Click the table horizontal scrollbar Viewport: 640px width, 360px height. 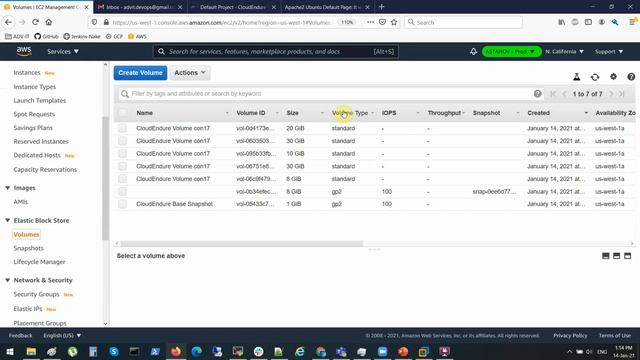click(242, 244)
